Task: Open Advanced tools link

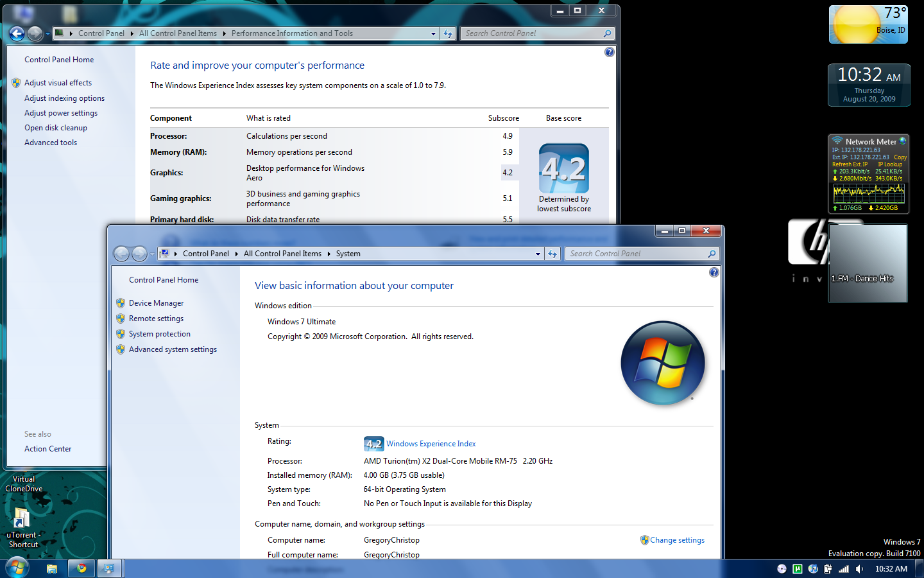Action: 51,143
